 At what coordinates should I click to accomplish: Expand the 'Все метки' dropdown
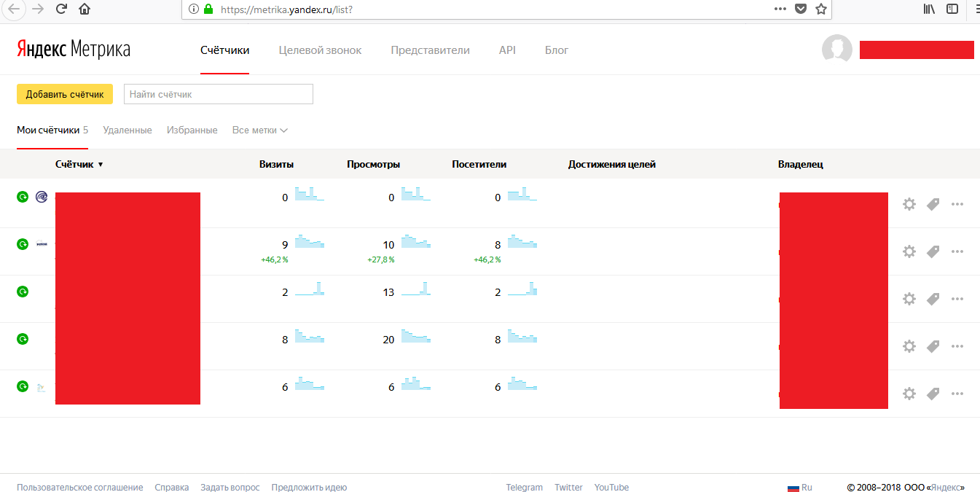[260, 130]
